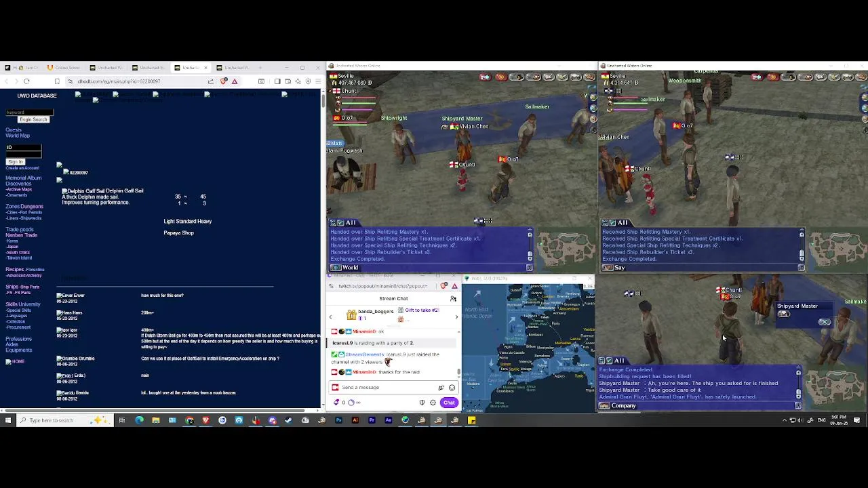Select the active Uncharted Waters tab
868x488 pixels.
click(x=191, y=68)
